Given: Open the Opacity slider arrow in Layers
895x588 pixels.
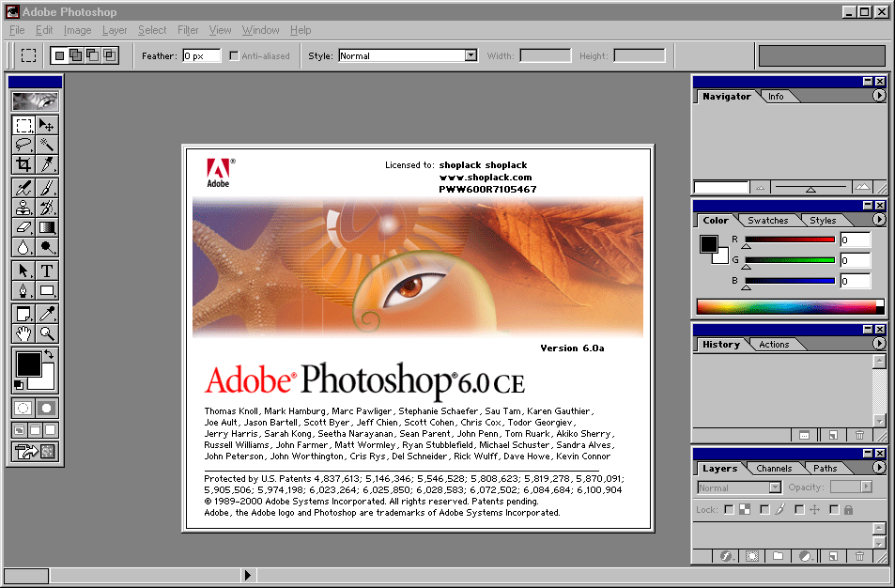Looking at the screenshot, I should tap(867, 487).
